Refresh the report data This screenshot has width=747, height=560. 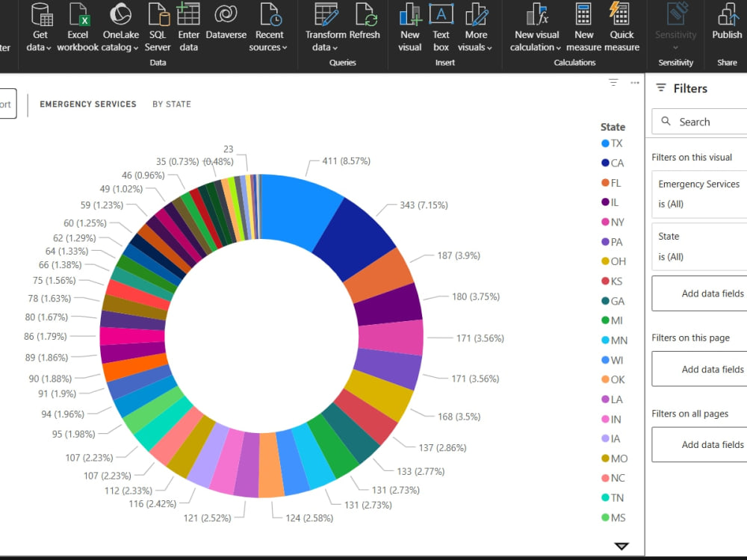(365, 22)
